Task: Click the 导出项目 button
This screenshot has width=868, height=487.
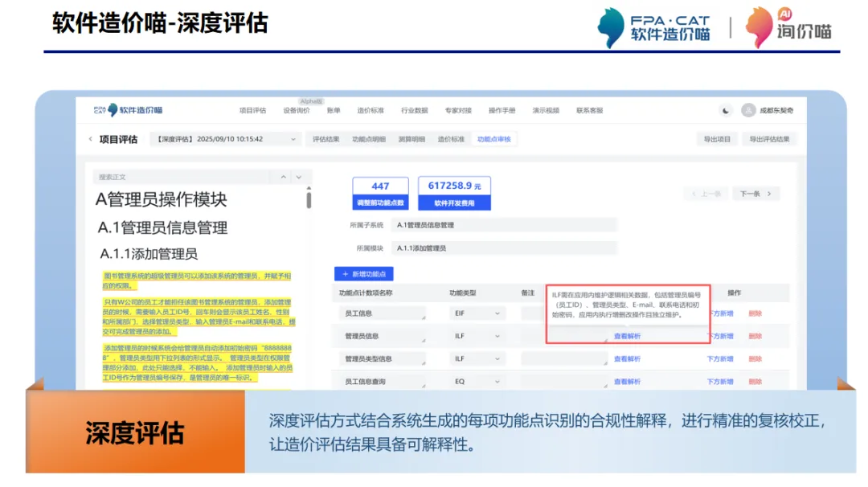Action: [x=717, y=140]
